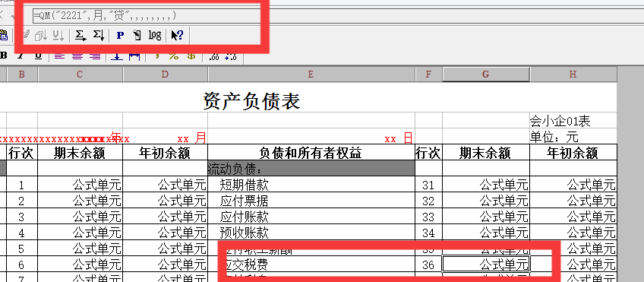The image size is (644, 282).
Task: Click the row number 36 cell
Action: tap(428, 265)
